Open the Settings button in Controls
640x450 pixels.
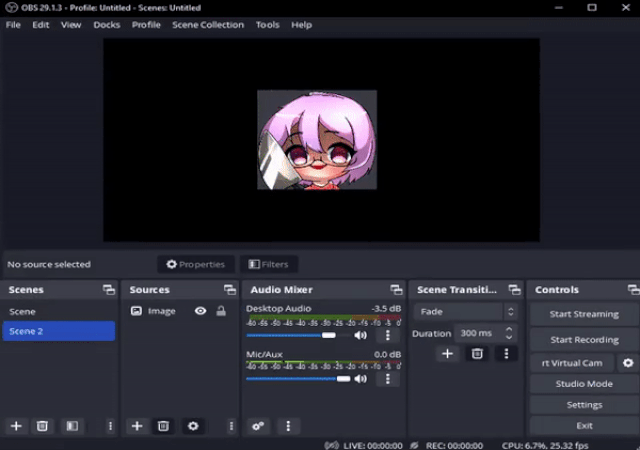(584, 405)
